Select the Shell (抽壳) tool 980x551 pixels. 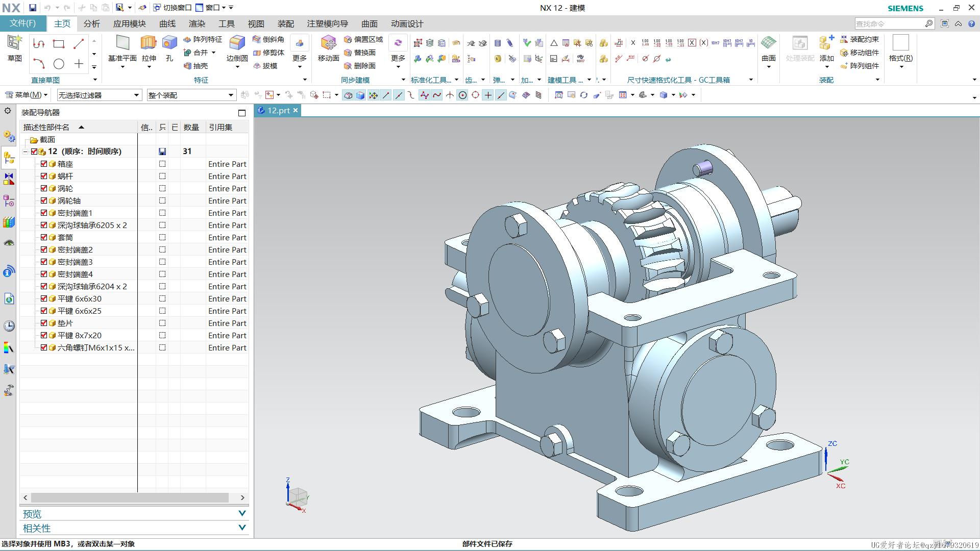coord(196,66)
